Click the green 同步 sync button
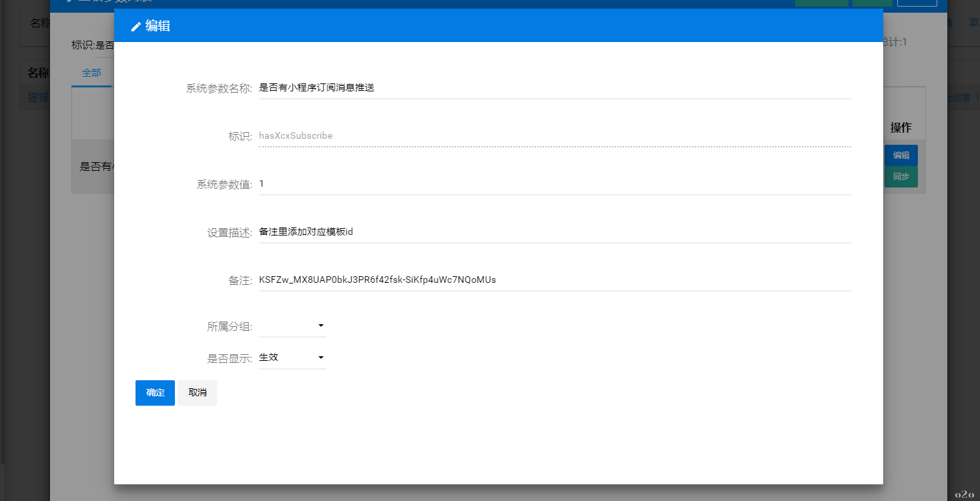980x501 pixels. click(901, 177)
